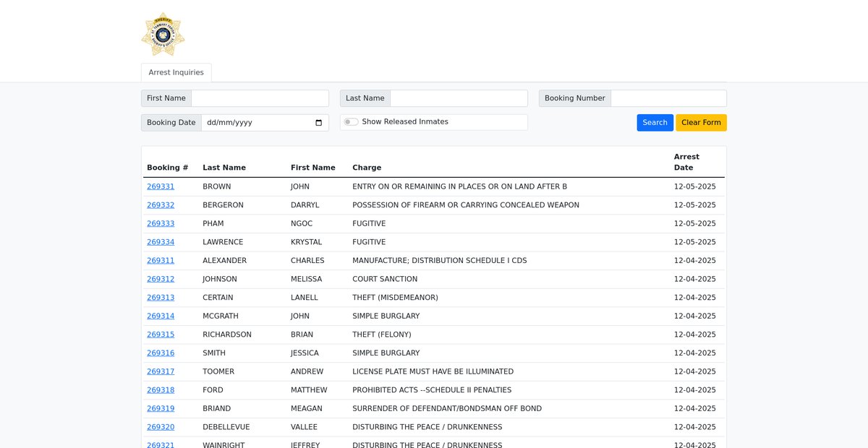Click last name RICHARDSON in table
868x448 pixels.
coord(227,335)
